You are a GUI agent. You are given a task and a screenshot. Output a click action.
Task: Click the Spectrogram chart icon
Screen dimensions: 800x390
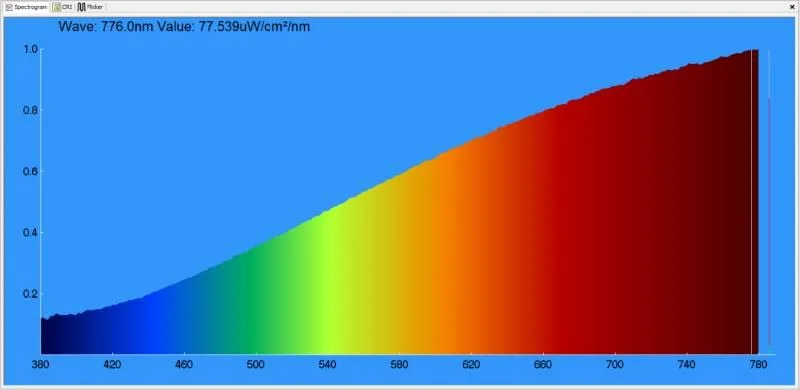9,7
